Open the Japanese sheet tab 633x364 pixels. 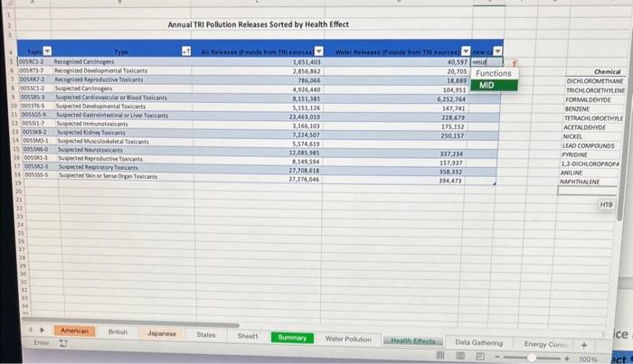point(162,333)
